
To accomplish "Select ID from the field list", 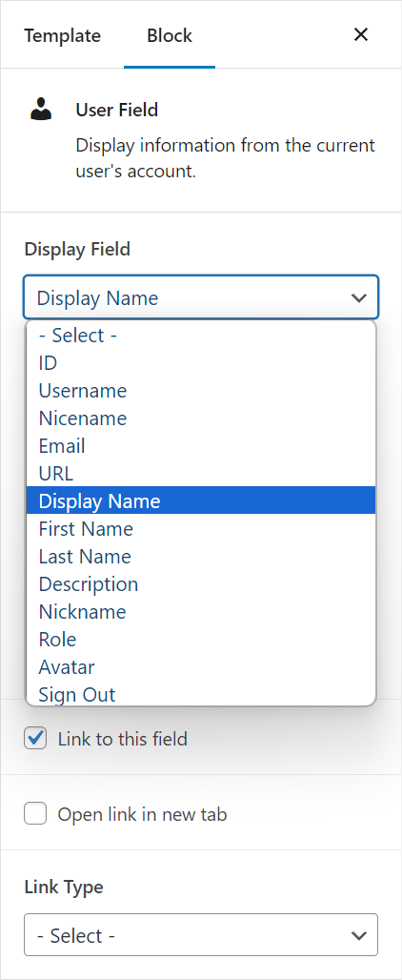I will click(x=201, y=363).
